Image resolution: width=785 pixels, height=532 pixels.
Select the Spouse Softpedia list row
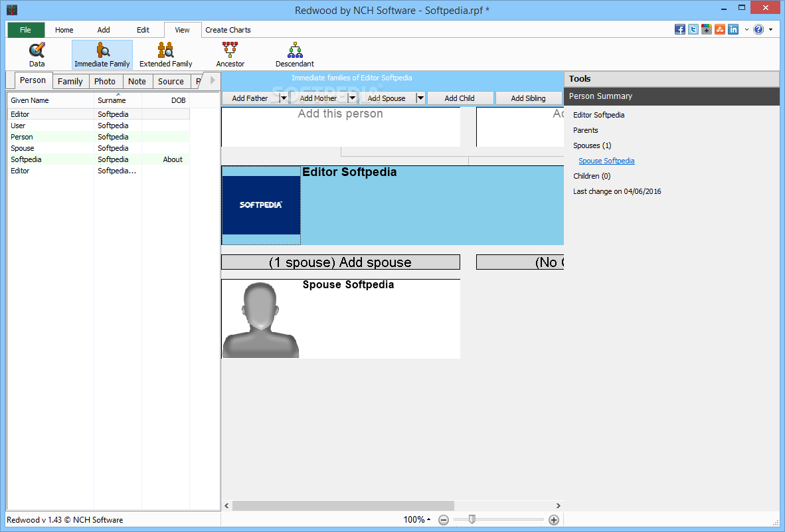click(x=99, y=148)
